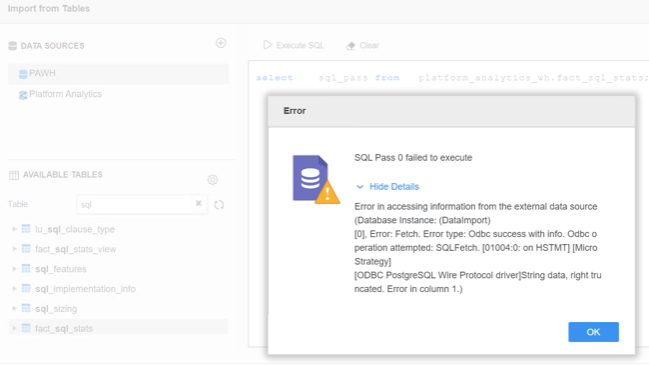
Task: Click the Available Tables grid icon
Action: (14, 175)
